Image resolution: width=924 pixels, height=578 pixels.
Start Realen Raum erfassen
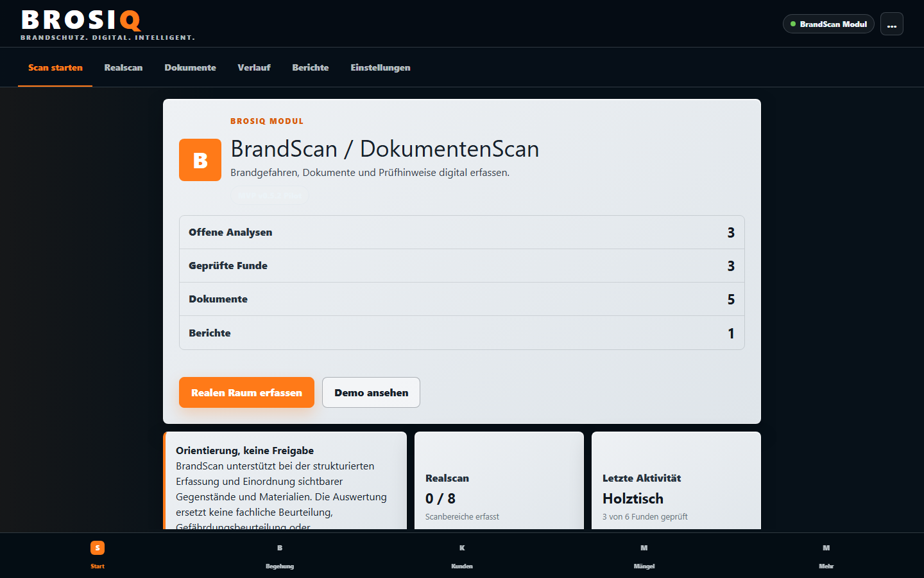coord(246,392)
